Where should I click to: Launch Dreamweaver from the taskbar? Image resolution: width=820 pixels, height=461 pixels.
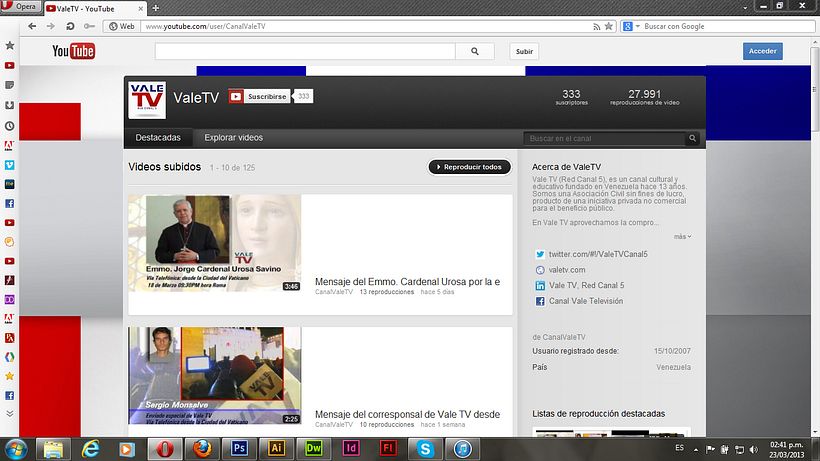pos(313,449)
